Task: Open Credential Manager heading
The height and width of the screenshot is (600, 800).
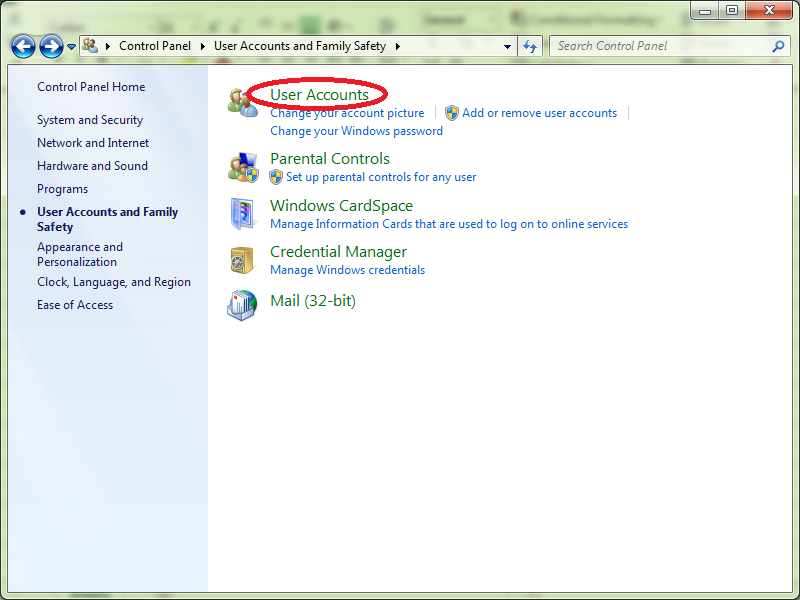Action: [338, 252]
